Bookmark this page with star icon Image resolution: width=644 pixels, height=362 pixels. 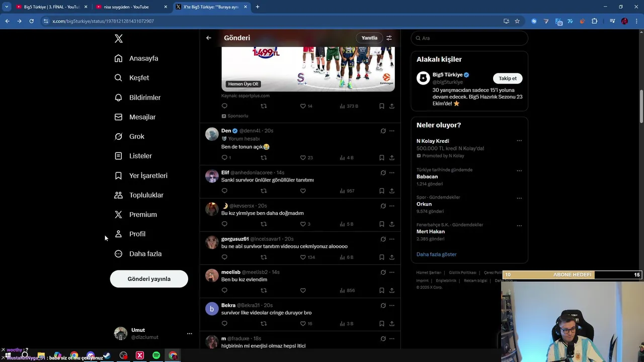click(517, 21)
